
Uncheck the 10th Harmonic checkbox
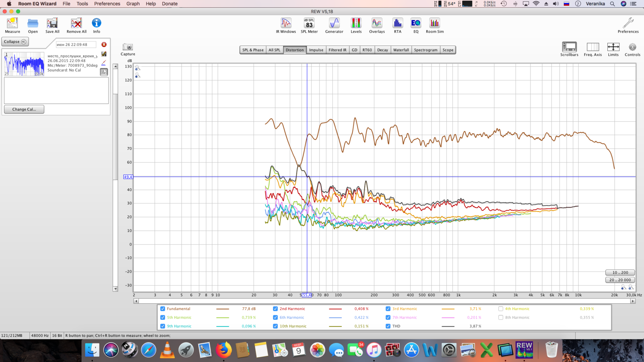(275, 326)
